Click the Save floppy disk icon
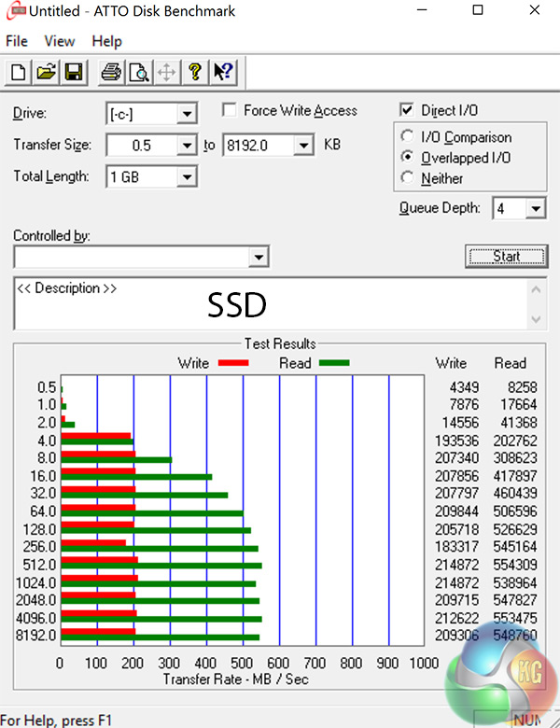The image size is (560, 728). 74,73
